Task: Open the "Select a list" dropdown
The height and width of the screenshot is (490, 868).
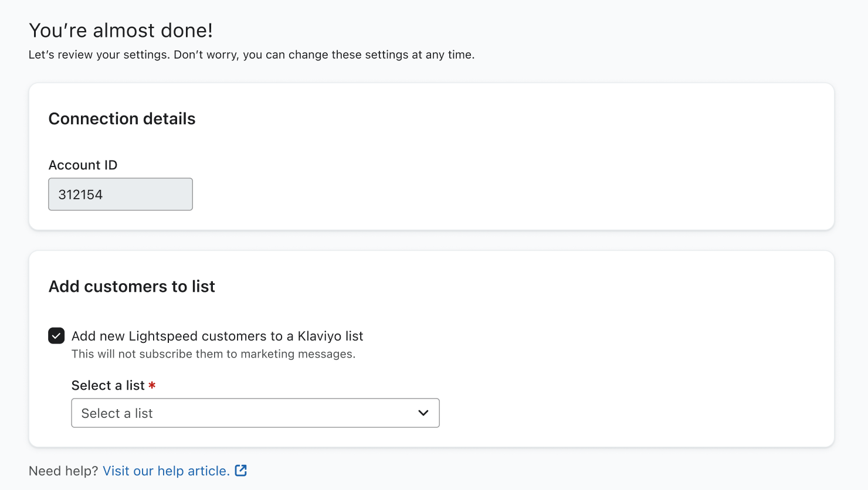Action: coord(255,413)
